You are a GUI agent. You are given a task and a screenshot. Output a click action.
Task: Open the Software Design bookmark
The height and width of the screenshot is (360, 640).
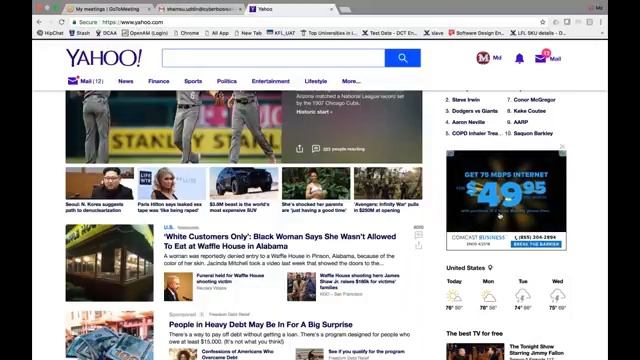(x=476, y=33)
